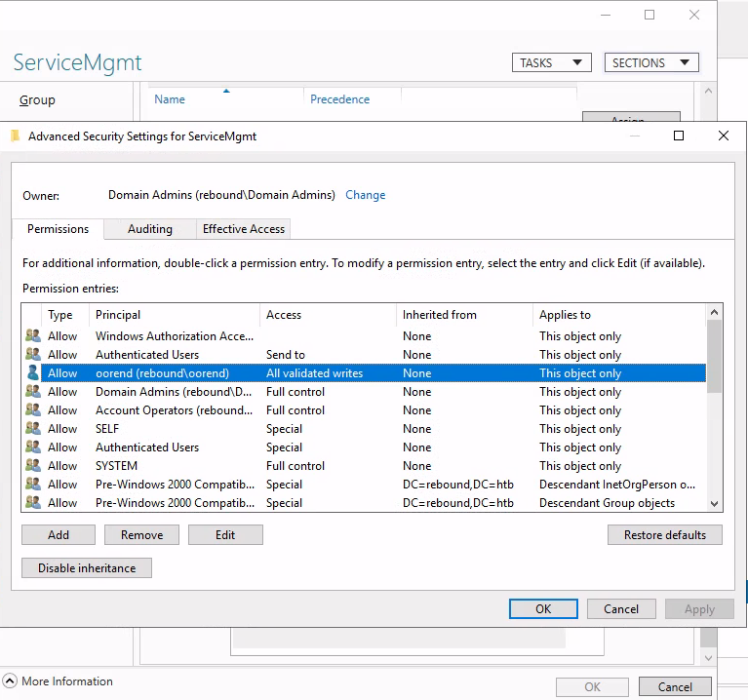
Task: Confirm with OK in Advanced Security dialog
Action: point(543,609)
